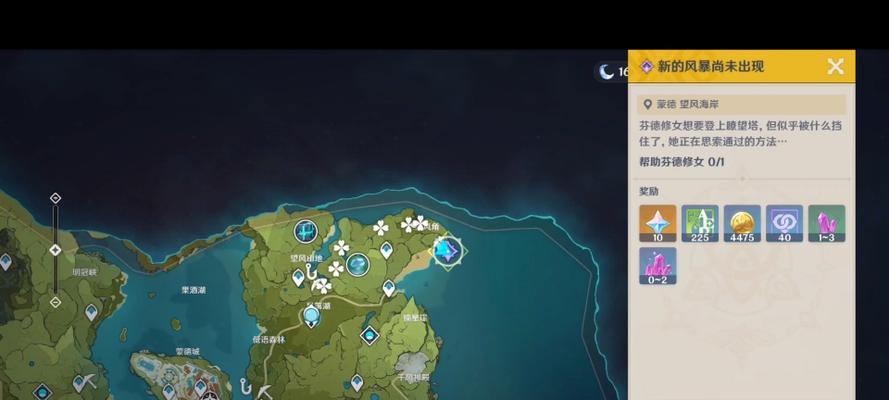The width and height of the screenshot is (889, 400).
Task: Select the Companionship EXP reward showing 40
Action: 784,223
